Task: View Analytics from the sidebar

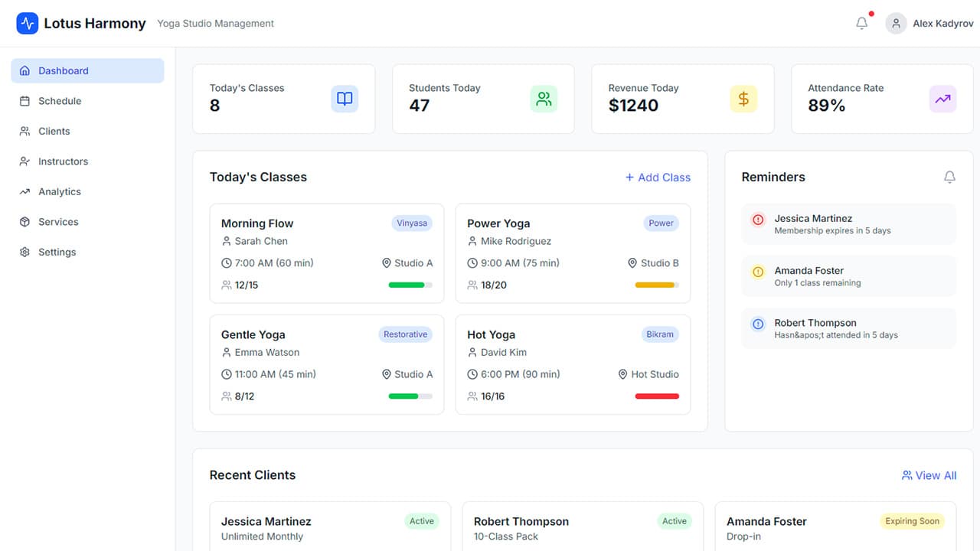Action: coord(59,191)
